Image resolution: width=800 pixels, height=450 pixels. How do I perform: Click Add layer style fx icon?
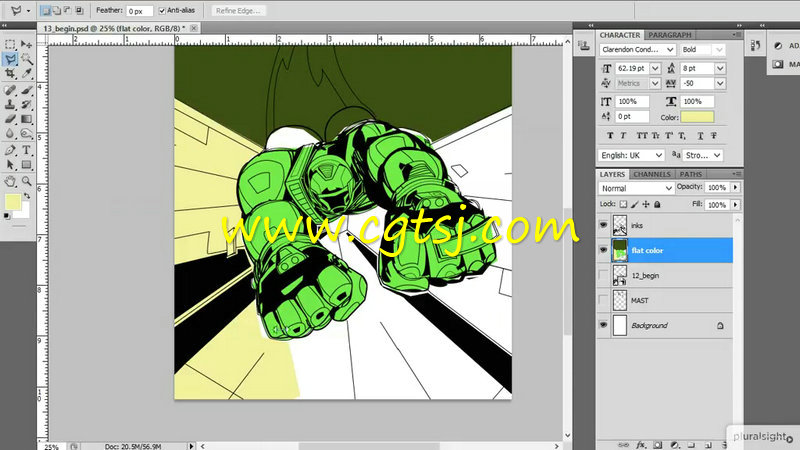[641, 445]
